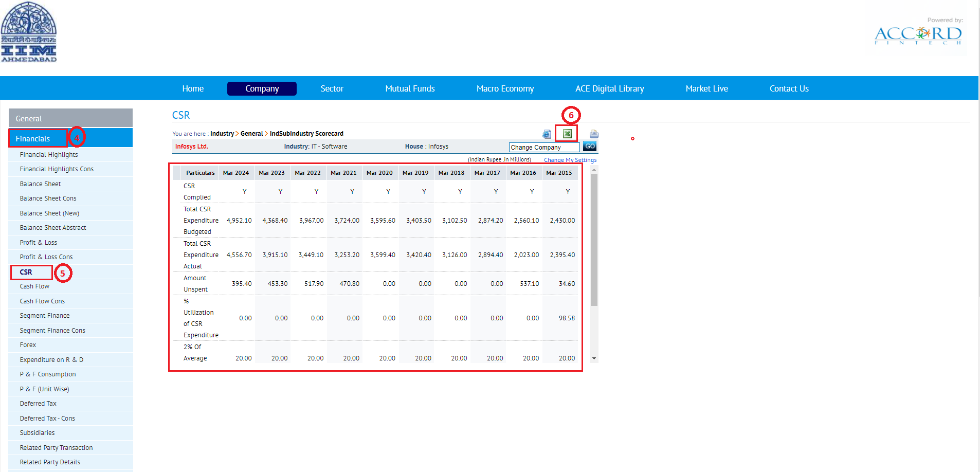Export the CSR table to Excel
980x472 pixels.
(x=567, y=134)
